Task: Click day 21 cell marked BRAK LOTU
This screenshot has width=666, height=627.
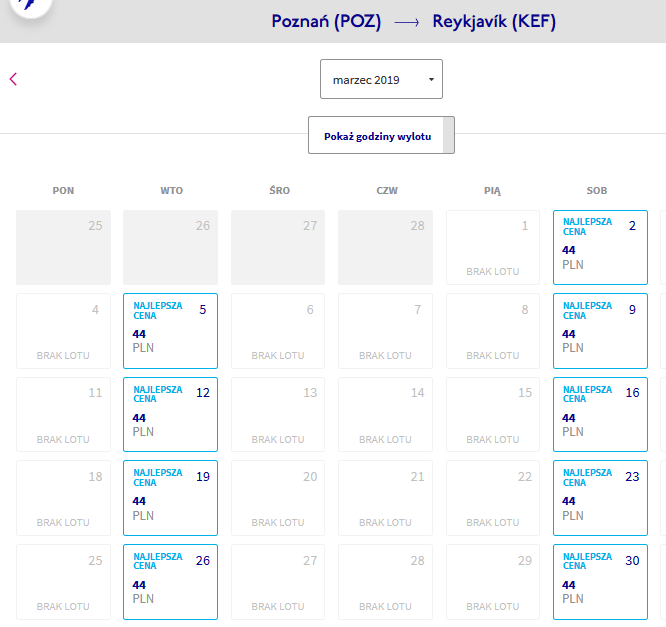Action: 385,498
